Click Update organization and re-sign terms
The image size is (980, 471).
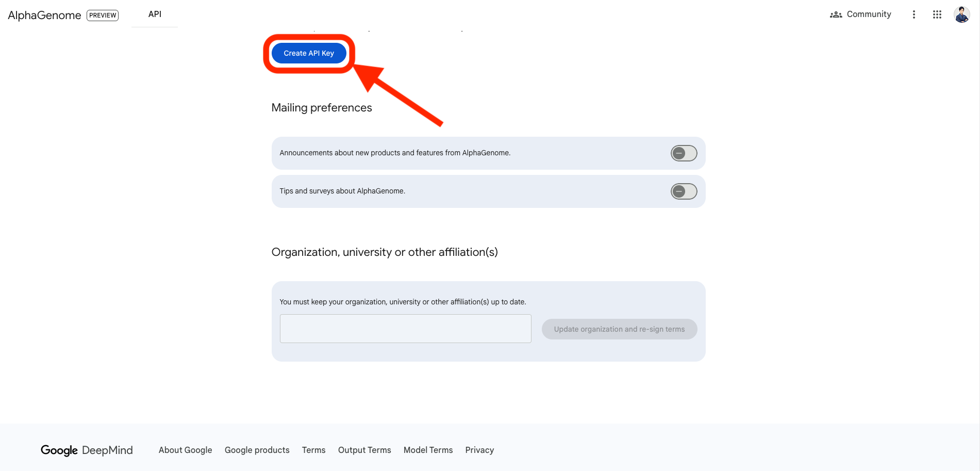pos(619,329)
